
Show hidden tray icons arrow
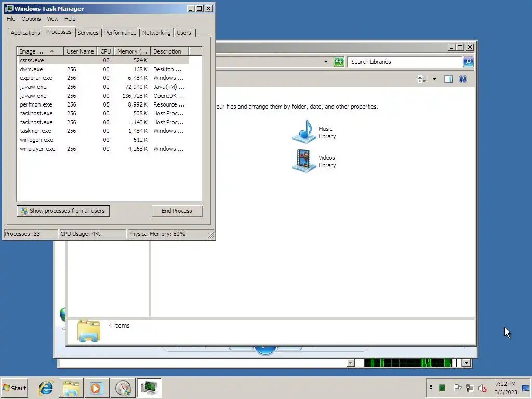tap(431, 387)
